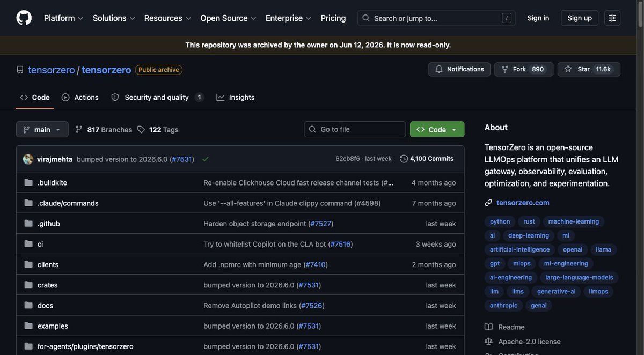This screenshot has height=355, width=644.
Task: Click the GitHub Octocat logo
Action: (x=24, y=18)
